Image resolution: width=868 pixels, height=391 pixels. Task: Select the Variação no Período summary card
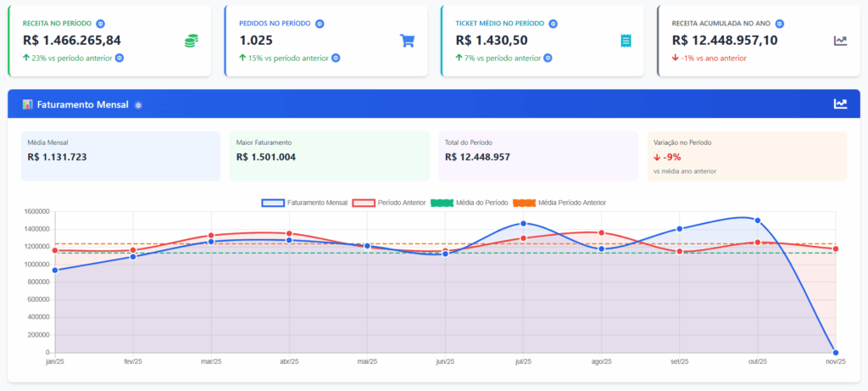746,155
